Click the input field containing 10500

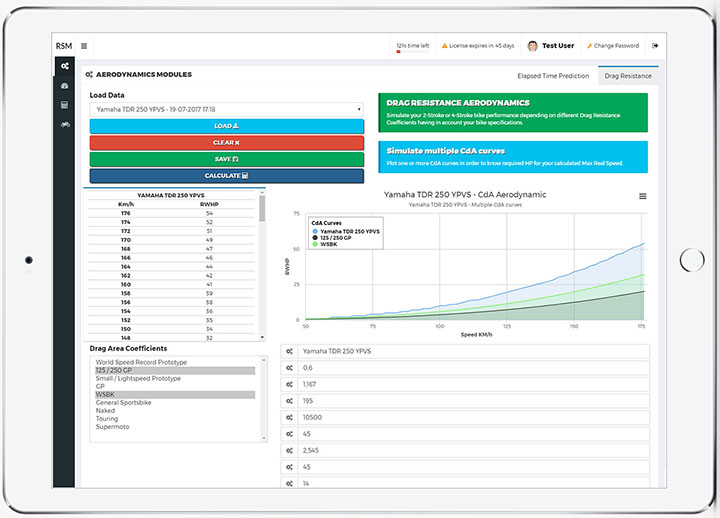pyautogui.click(x=474, y=417)
